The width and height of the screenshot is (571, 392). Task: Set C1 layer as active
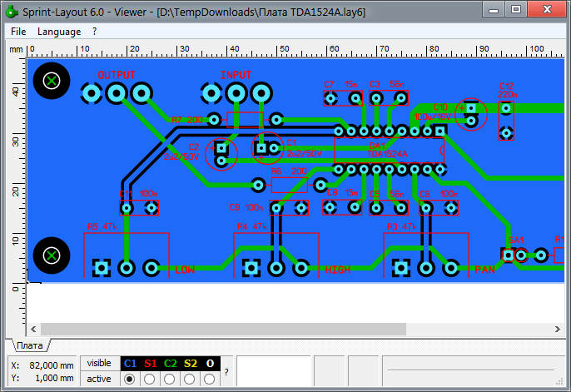coord(129,380)
